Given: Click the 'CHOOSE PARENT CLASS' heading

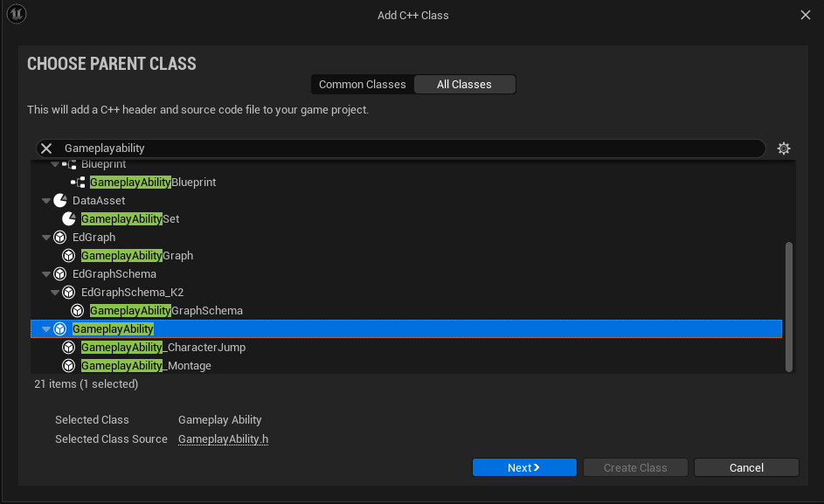Looking at the screenshot, I should pos(112,64).
